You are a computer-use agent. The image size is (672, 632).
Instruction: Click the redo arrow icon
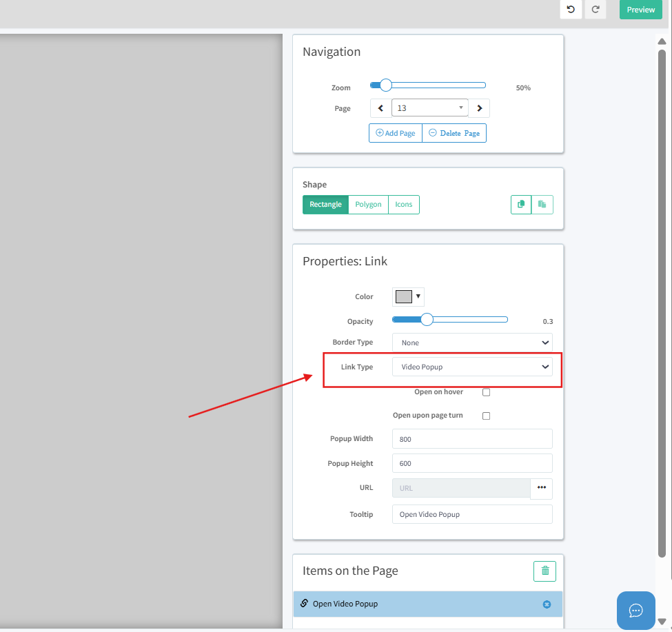595,10
